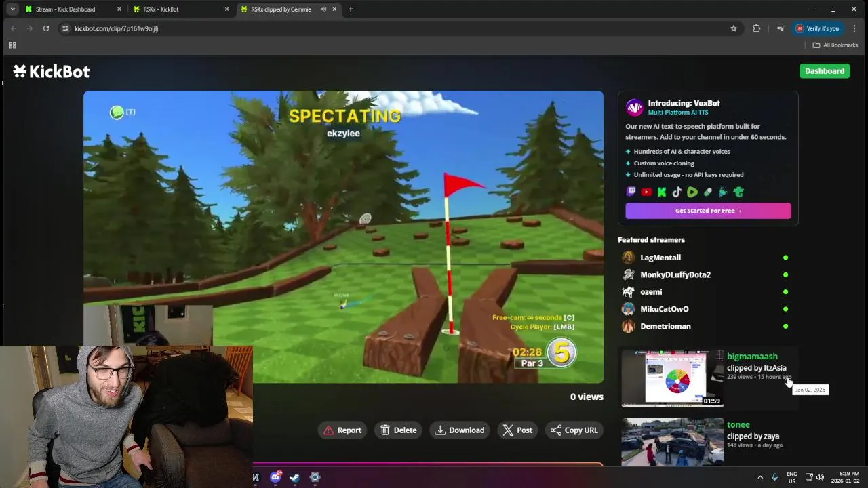Reload the page
This screenshot has width=868, height=488.
point(46,28)
